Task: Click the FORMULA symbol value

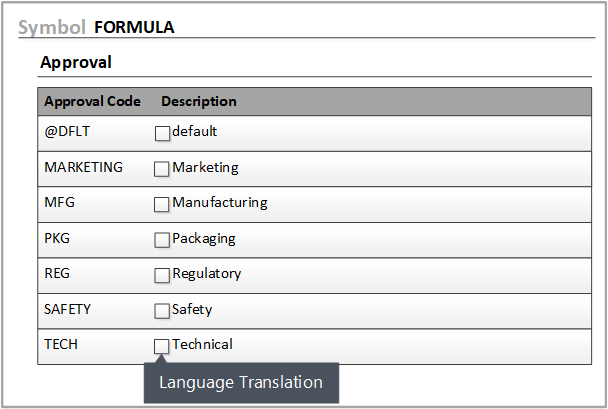Action: (x=134, y=27)
